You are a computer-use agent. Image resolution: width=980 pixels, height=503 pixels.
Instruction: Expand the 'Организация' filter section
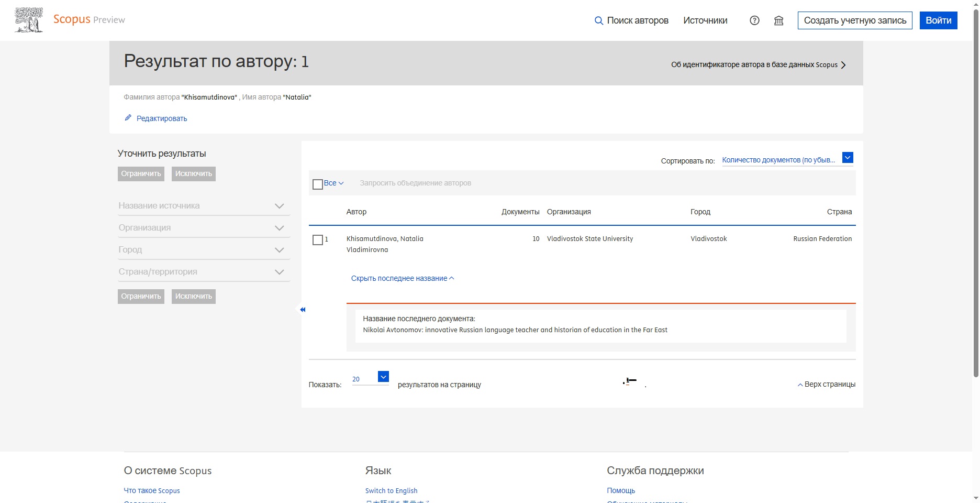(x=279, y=228)
